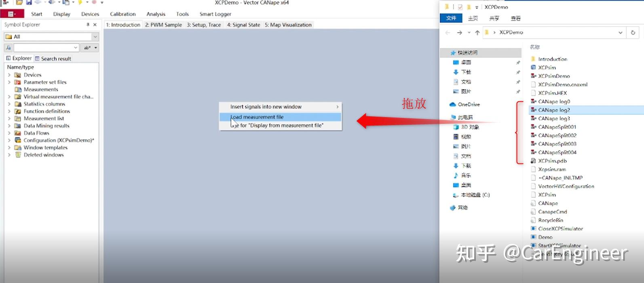Viewport: 644px width, 283px height.
Task: Click the OneDrive cloud icon in the sidebar
Action: [453, 104]
